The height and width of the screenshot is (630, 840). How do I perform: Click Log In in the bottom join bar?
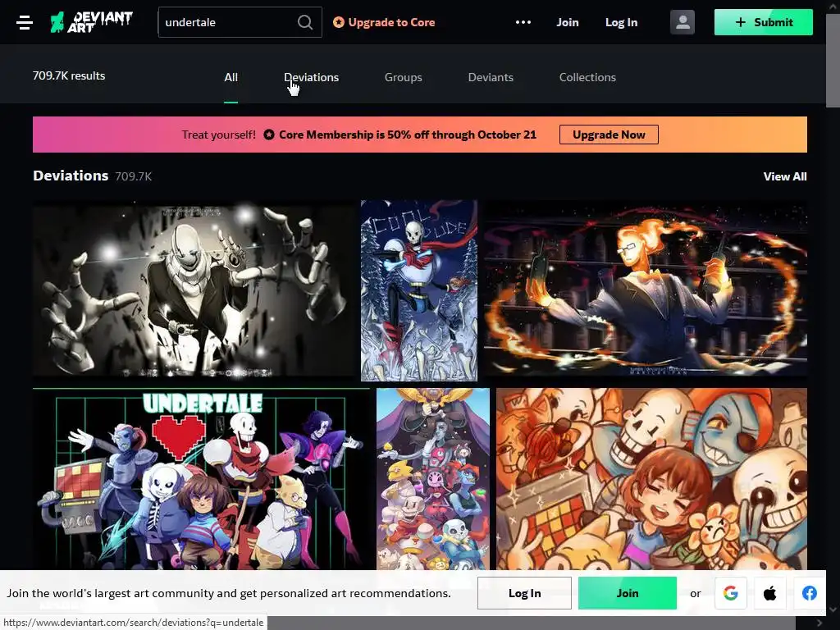pos(524,593)
